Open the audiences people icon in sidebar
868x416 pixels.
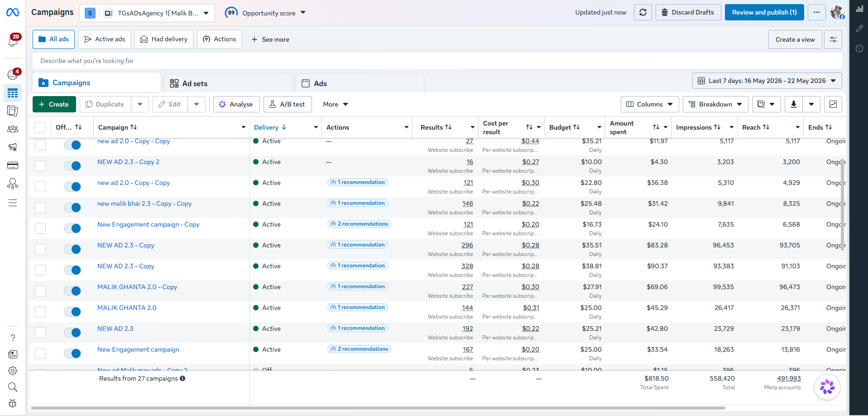tap(13, 129)
